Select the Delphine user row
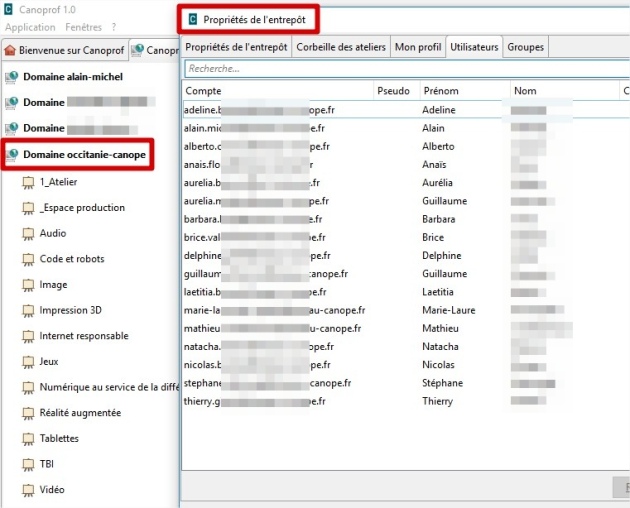630x508 pixels. tap(406, 256)
